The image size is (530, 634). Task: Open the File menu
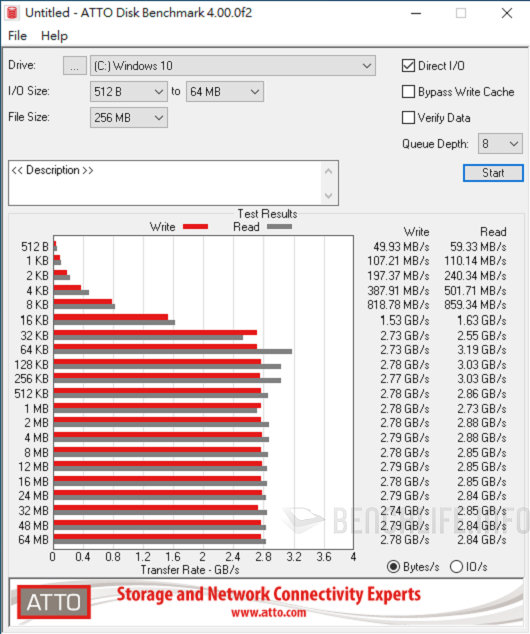[x=17, y=36]
